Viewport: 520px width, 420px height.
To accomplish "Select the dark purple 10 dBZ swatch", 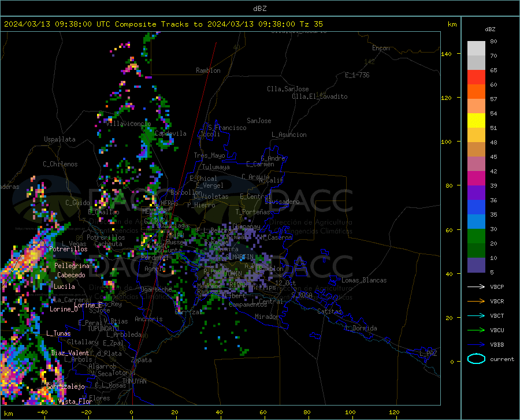I will coord(476,265).
